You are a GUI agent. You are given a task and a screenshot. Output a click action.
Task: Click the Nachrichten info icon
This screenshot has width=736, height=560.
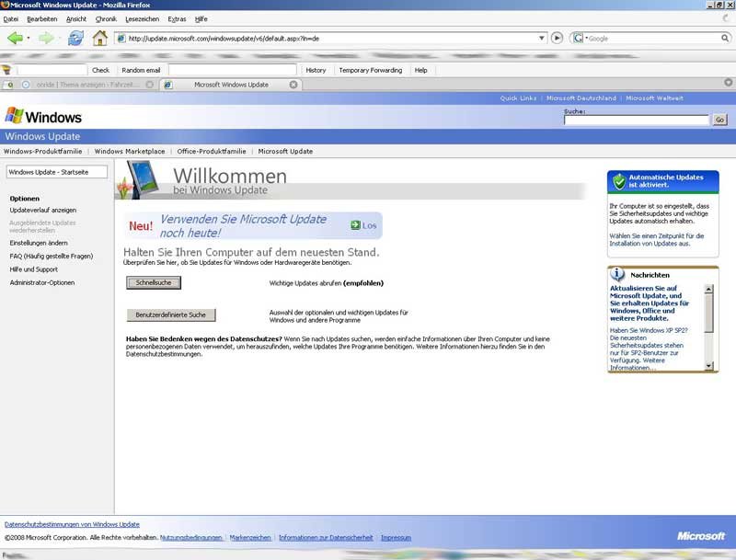617,274
